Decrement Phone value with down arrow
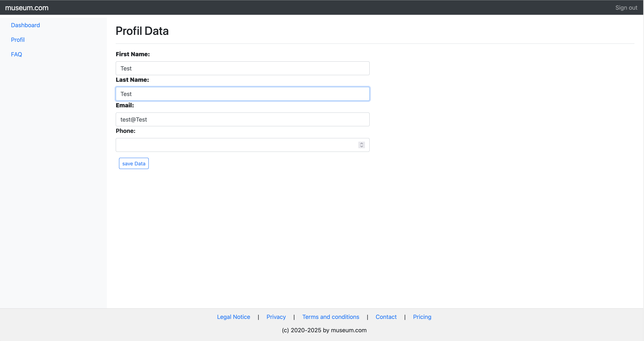Screen dimensions: 644x341 point(361,147)
